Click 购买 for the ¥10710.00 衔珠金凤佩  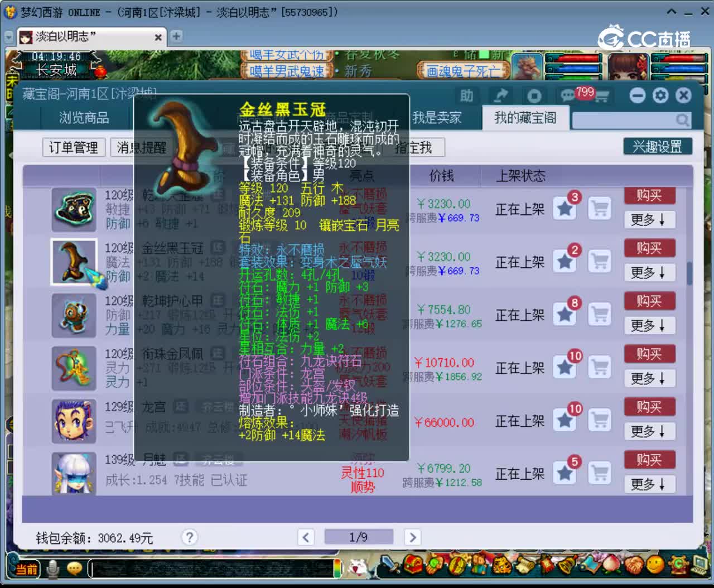click(x=649, y=354)
